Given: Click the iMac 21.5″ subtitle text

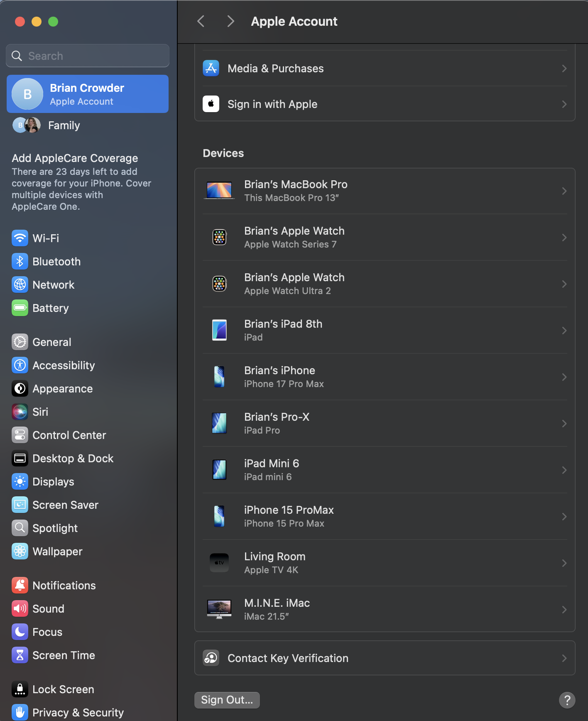Looking at the screenshot, I should (267, 617).
